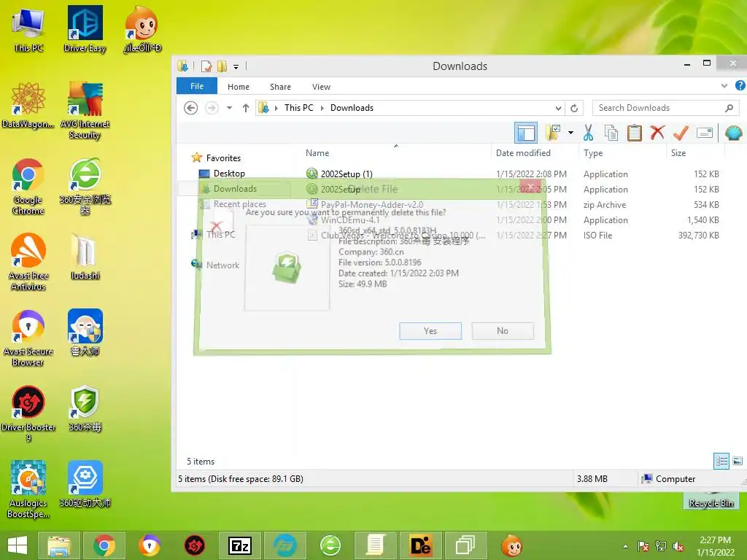Open the DataWagon desktop shortcut

(28, 105)
